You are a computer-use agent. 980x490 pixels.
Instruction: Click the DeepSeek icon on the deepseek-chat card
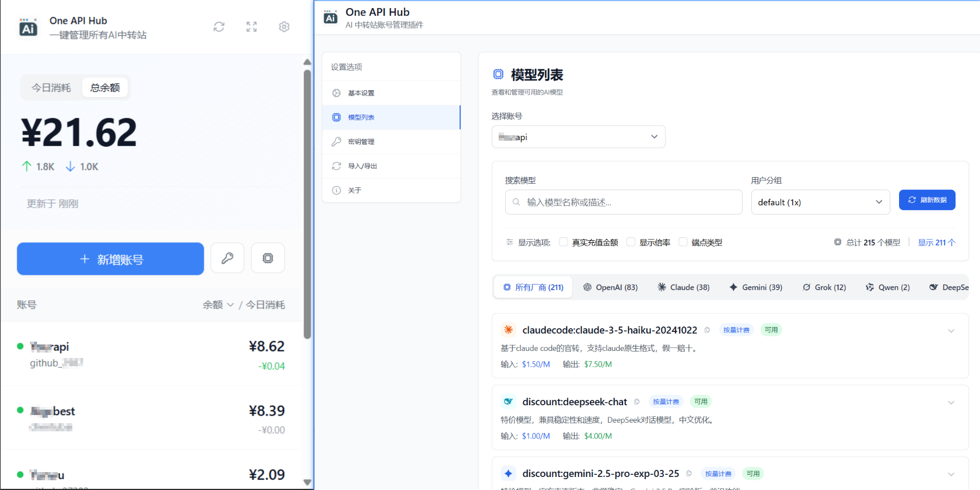[x=508, y=401]
